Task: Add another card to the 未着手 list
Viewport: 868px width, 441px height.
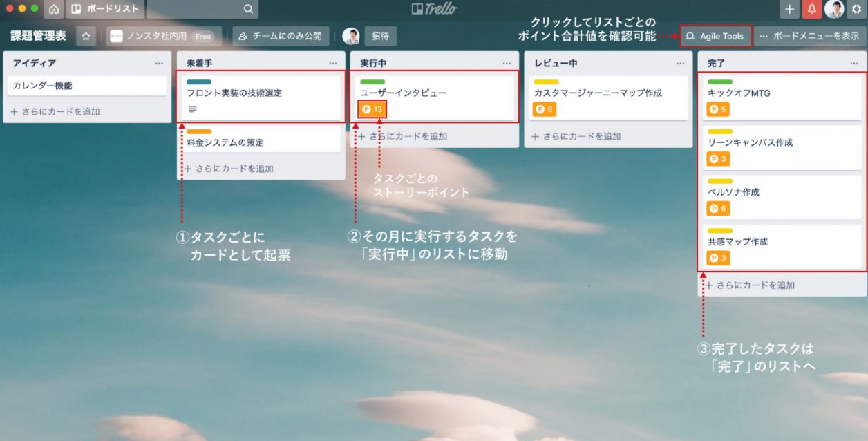Action: pos(229,168)
